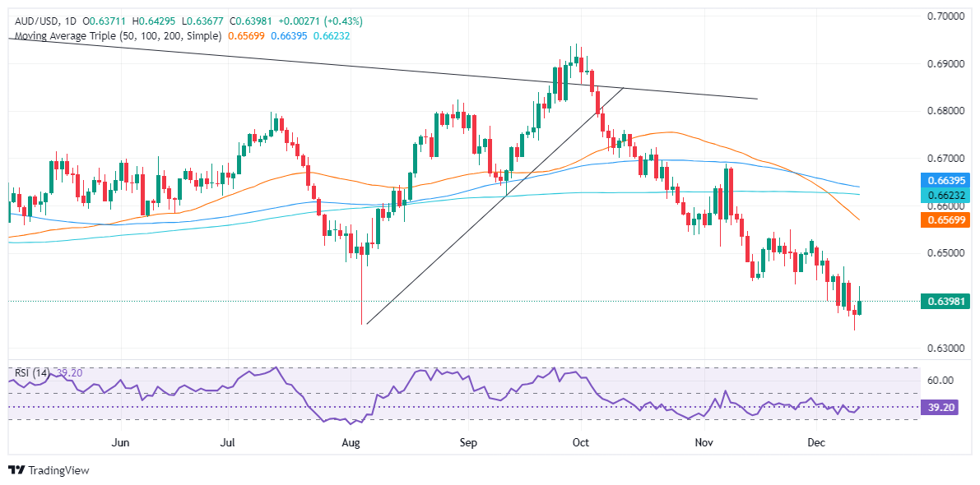Screen dimensions: 980x485
Task: Click the latest green candle in December
Action: (x=860, y=307)
